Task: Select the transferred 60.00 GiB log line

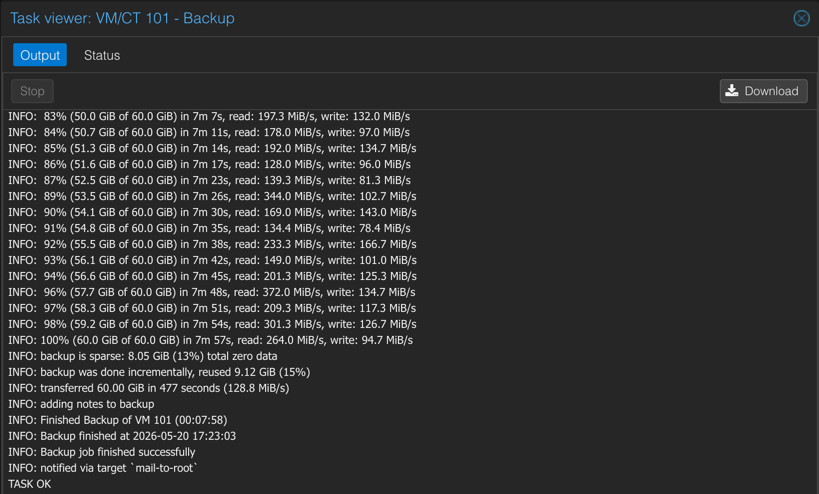Action: coord(149,388)
